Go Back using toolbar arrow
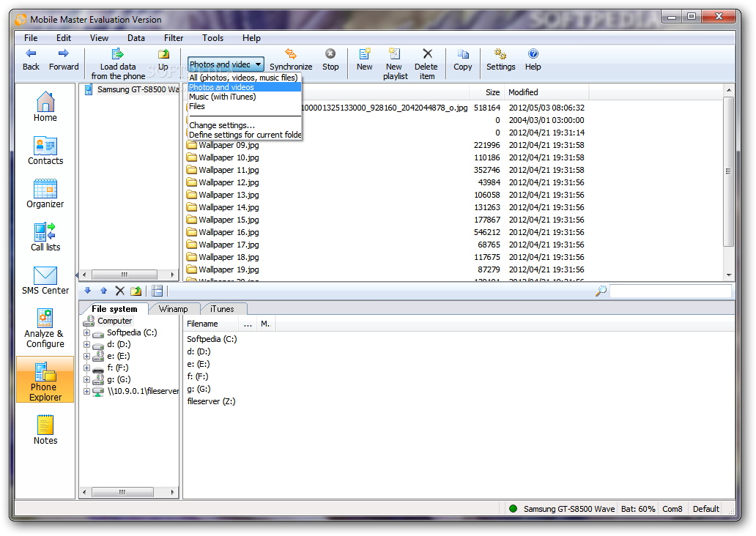Viewport: 756px width, 536px height. [31, 59]
